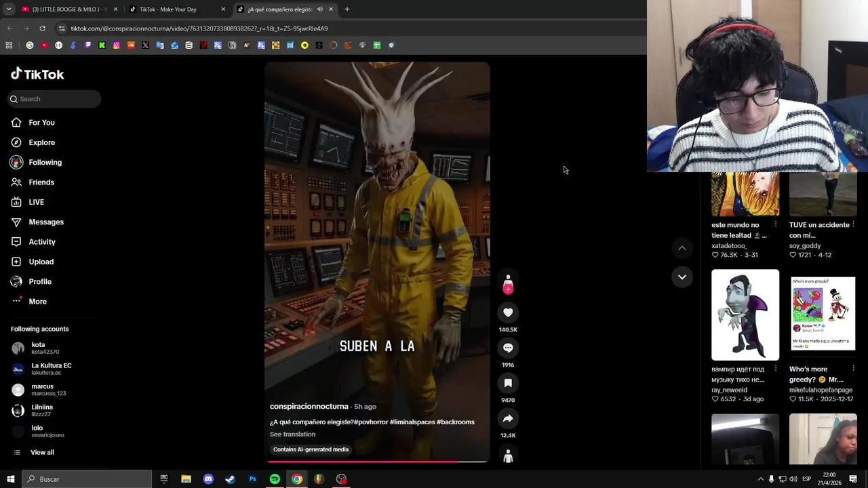Screen dimensions: 868x488
Task: Open the tab search dropdown arrow
Action: pyautogui.click(x=9, y=9)
